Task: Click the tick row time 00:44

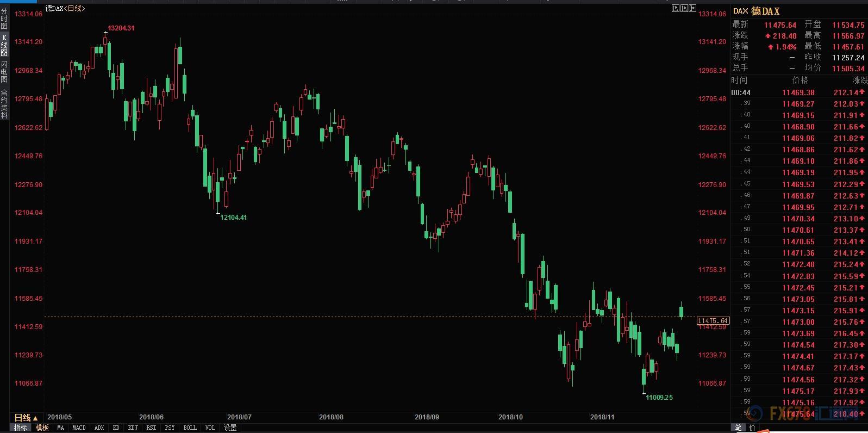Action: (741, 92)
